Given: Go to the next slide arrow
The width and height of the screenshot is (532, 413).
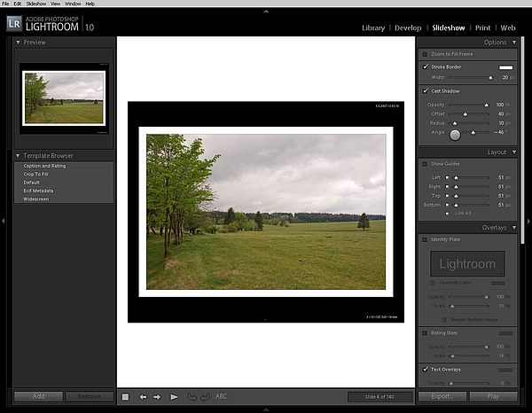Looking at the screenshot, I should [x=157, y=397].
